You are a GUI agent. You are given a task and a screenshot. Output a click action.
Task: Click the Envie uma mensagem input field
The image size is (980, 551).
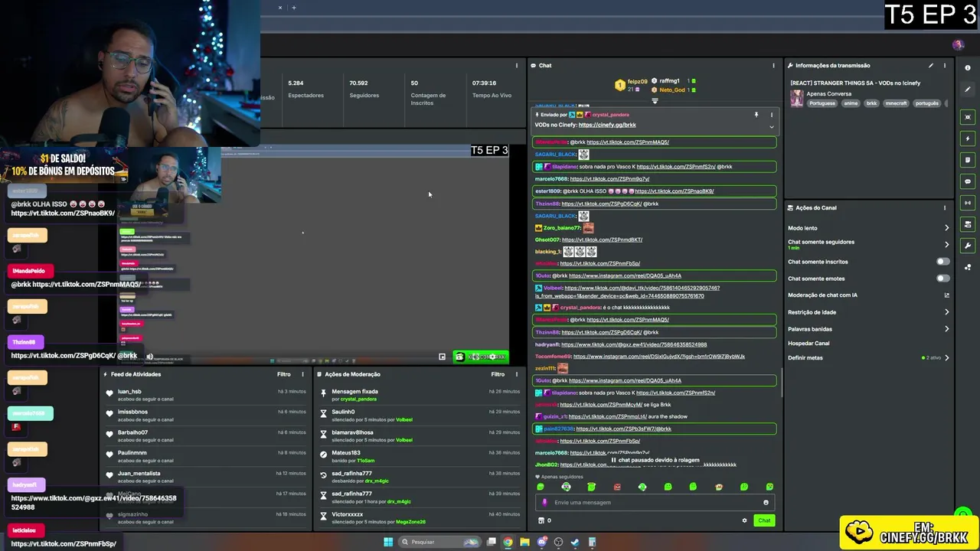[655, 503]
